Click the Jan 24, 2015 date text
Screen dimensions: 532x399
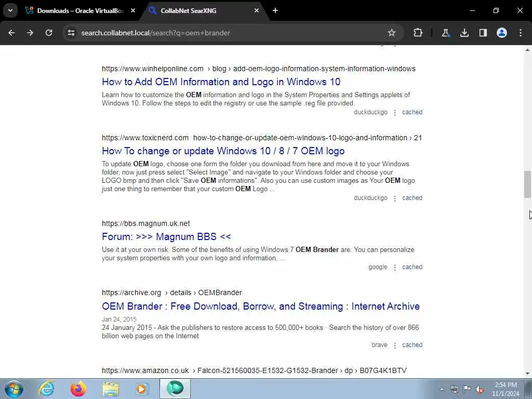[119, 320]
